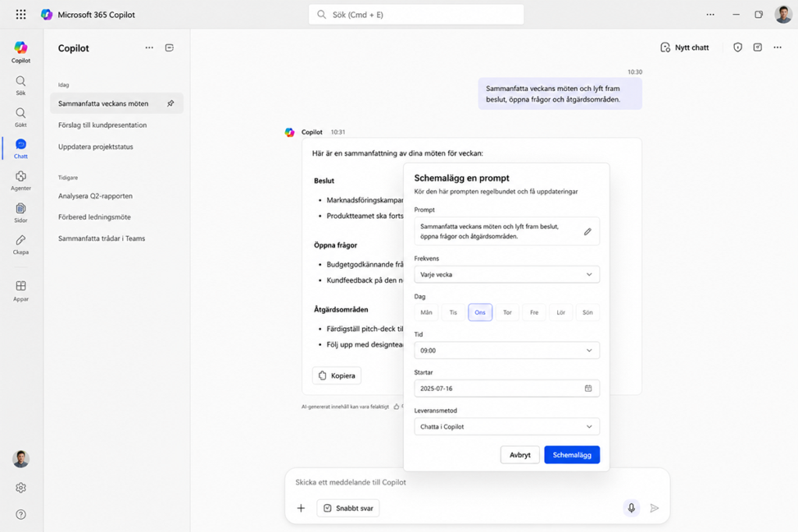Viewport: 798px width, 532px height.
Task: Start a Nytt chatt
Action: [x=684, y=48]
